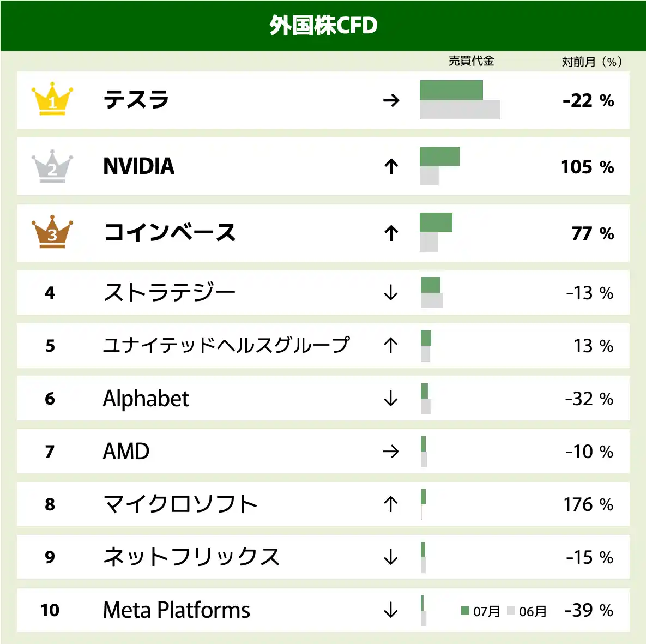Click the right arrow beside AMD

[391, 452]
